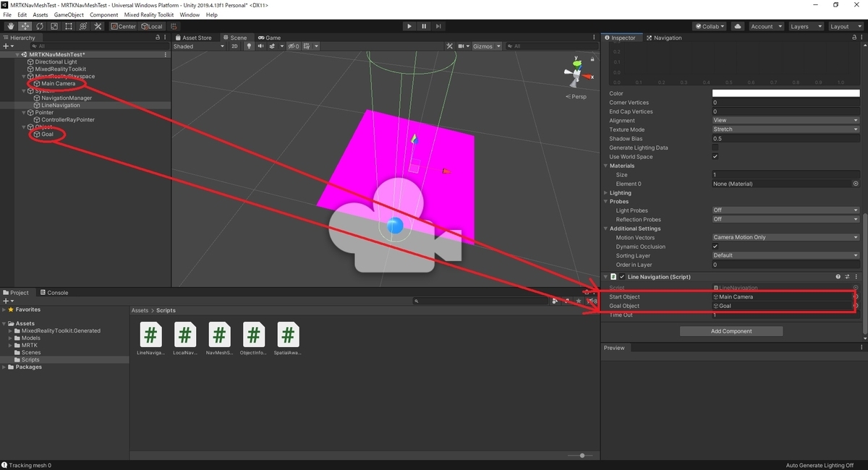
Task: Toggle scene effects icon
Action: [x=272, y=46]
